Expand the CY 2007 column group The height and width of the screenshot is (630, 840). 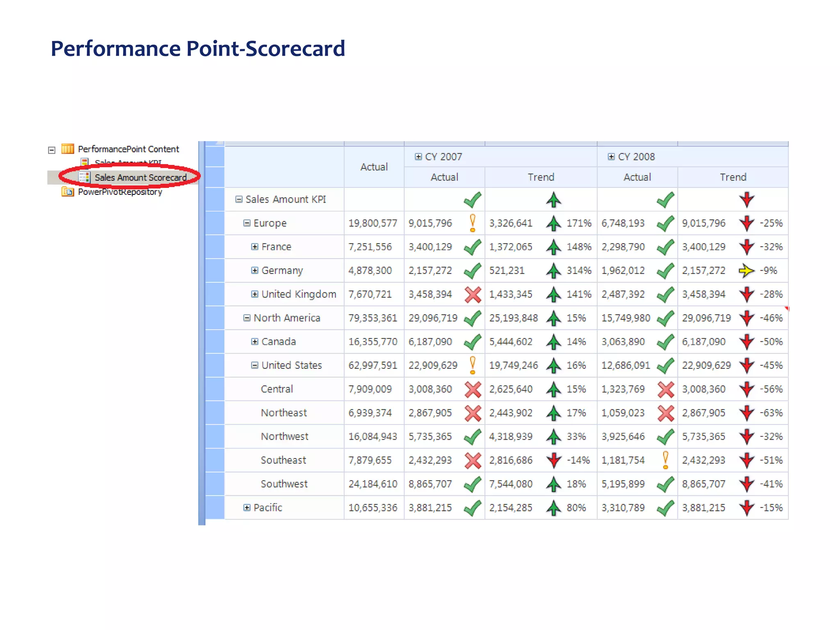[x=418, y=157]
